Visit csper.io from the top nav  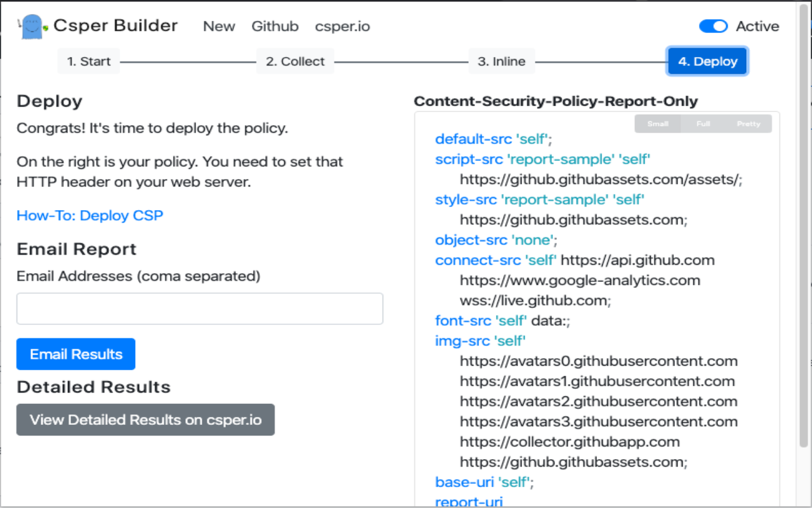(343, 26)
